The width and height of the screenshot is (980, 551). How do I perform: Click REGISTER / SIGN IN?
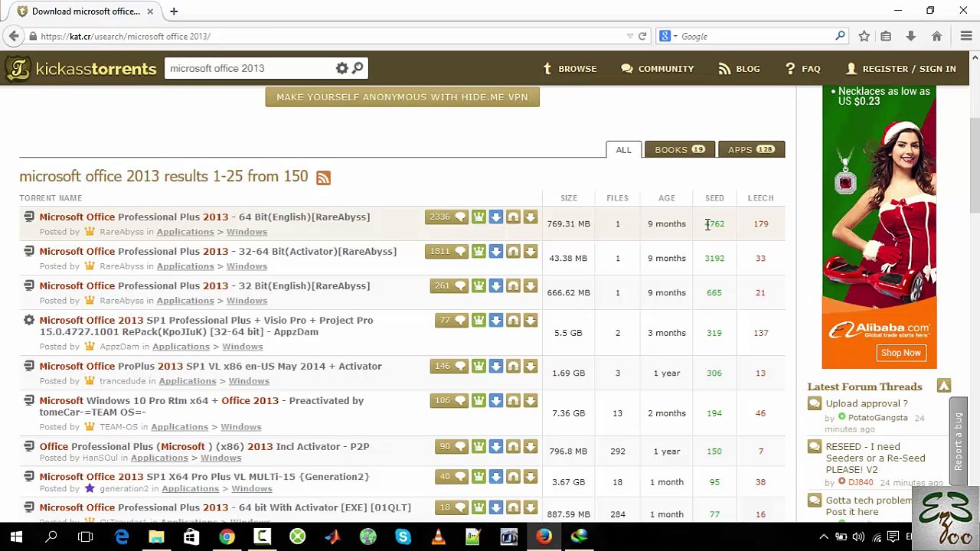[900, 69]
